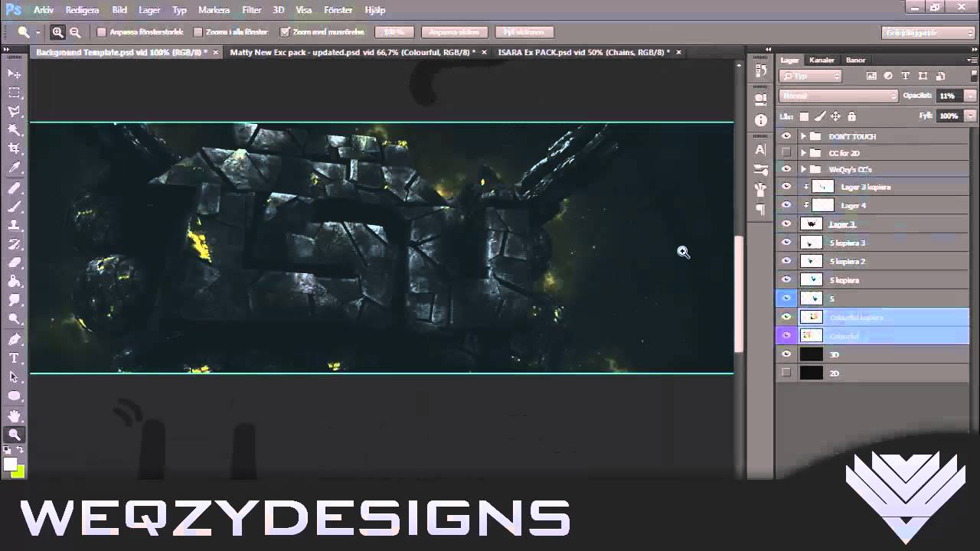Select the Paint Bucket tool
The width and height of the screenshot is (980, 551).
[14, 282]
